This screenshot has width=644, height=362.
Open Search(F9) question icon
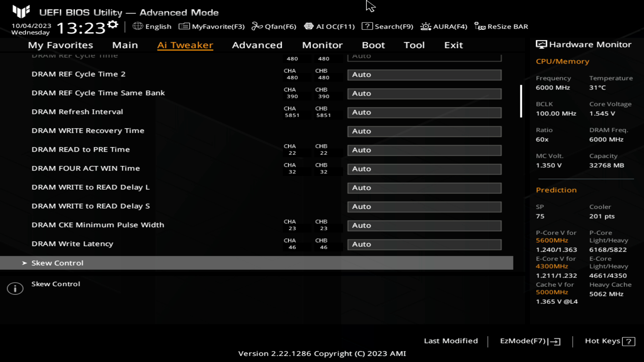pyautogui.click(x=367, y=26)
